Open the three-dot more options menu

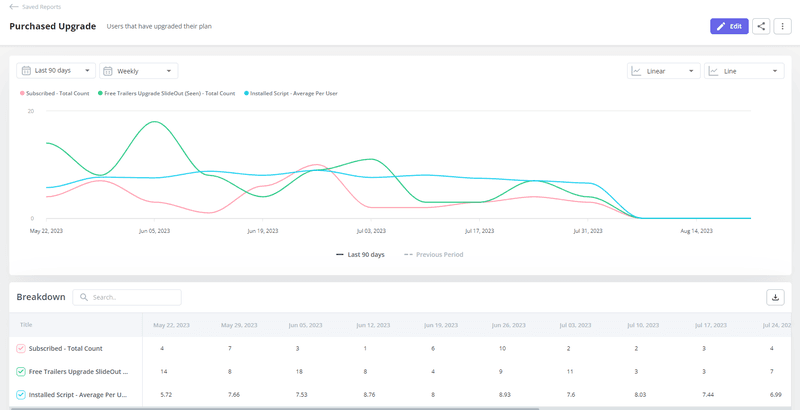pyautogui.click(x=783, y=26)
